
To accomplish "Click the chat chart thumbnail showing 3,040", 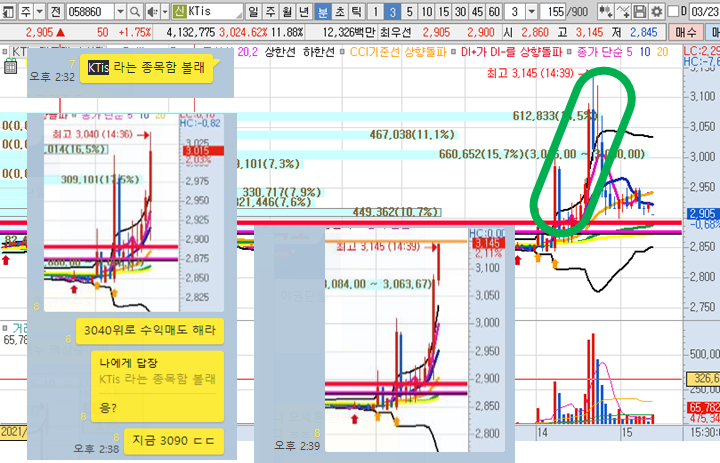I will 134,213.
